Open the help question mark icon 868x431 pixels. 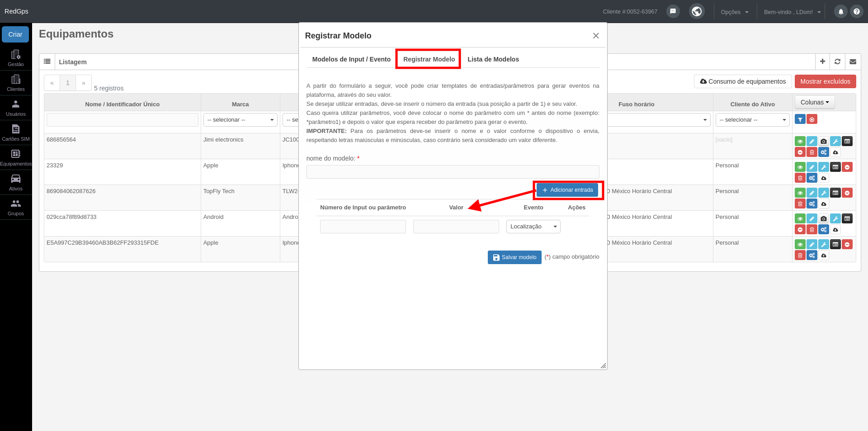(x=857, y=12)
